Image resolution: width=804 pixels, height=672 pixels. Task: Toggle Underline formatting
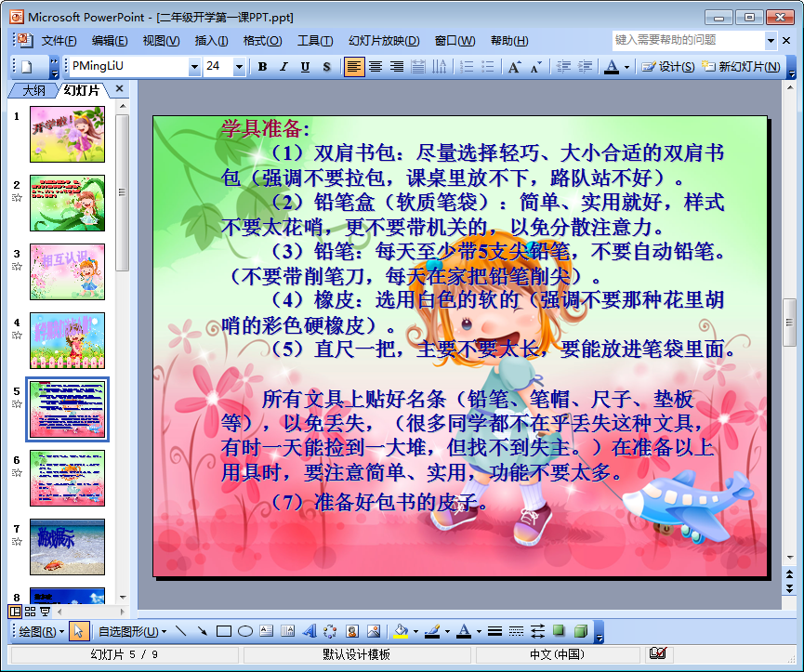[x=305, y=67]
